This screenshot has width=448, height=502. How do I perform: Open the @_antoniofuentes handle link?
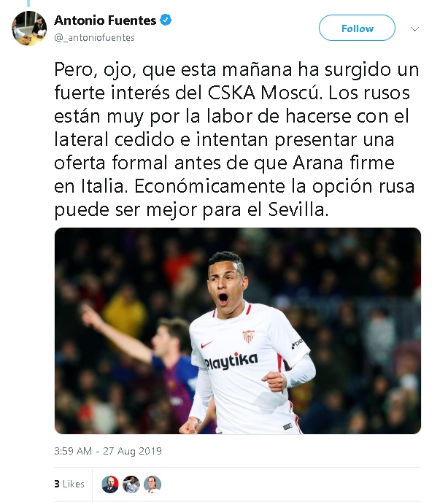pyautogui.click(x=94, y=38)
